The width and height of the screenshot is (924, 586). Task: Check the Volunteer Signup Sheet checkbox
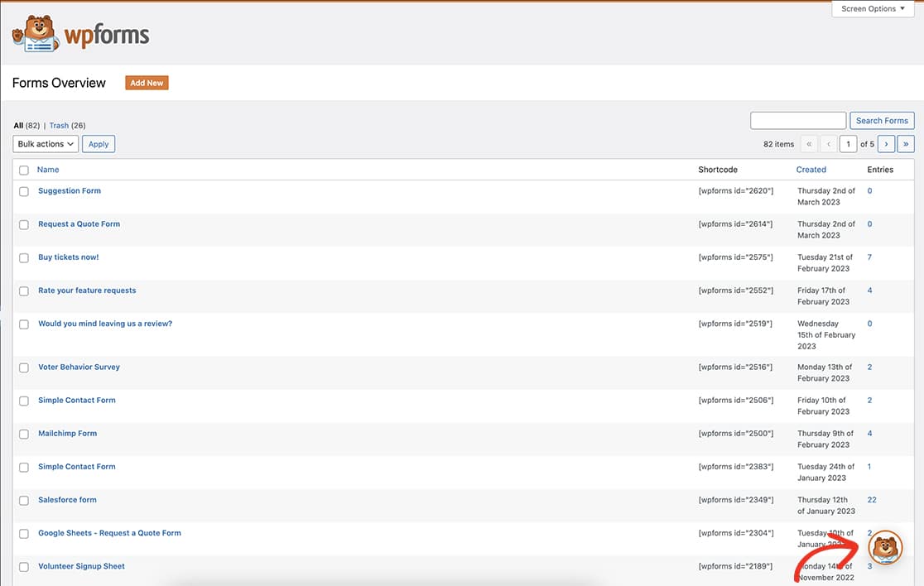[23, 567]
